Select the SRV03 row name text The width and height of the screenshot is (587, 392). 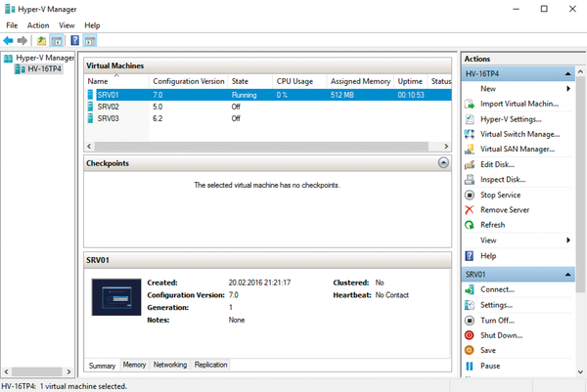[109, 118]
